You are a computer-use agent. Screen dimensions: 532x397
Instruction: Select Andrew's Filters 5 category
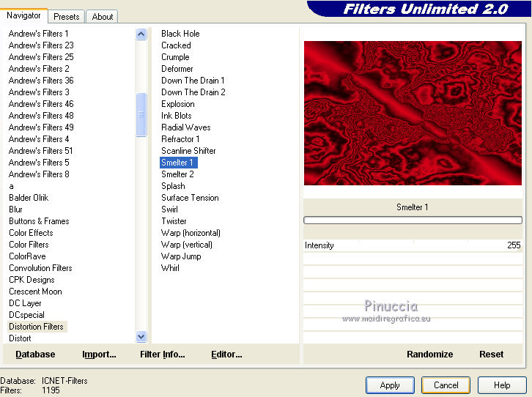[x=39, y=163]
